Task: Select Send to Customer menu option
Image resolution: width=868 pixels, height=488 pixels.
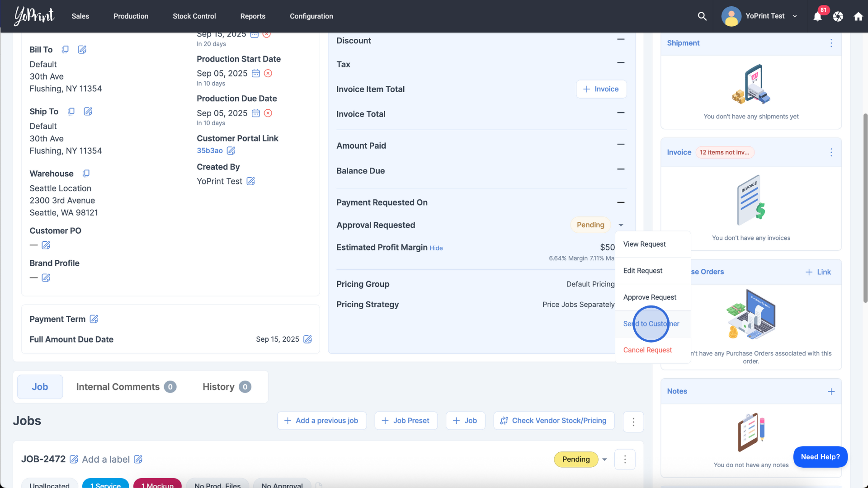Action: tap(651, 324)
